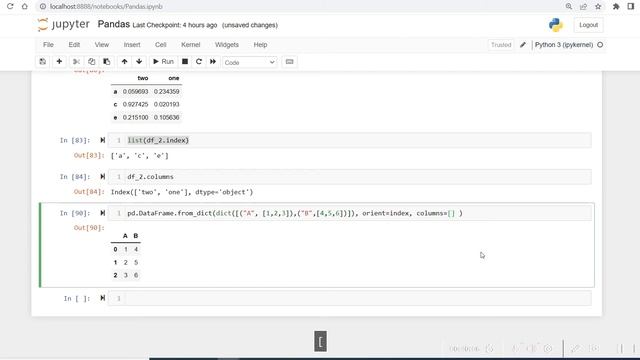Click into the list(df_2.index) code cell
Image resolution: width=640 pixels, height=360 pixels.
349,140
